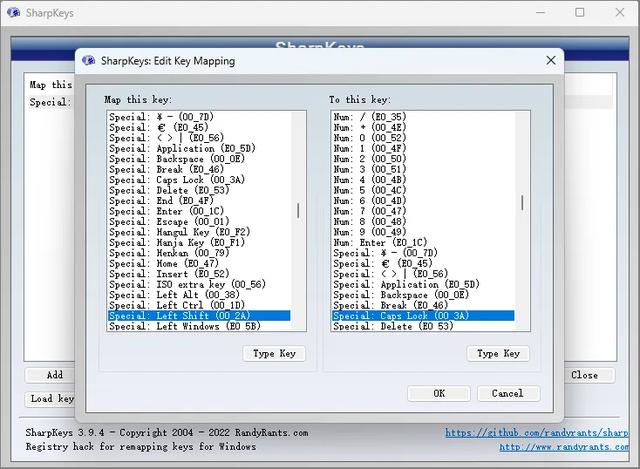Select 'Num: / (E0_35)' in To this key list

(x=423, y=117)
